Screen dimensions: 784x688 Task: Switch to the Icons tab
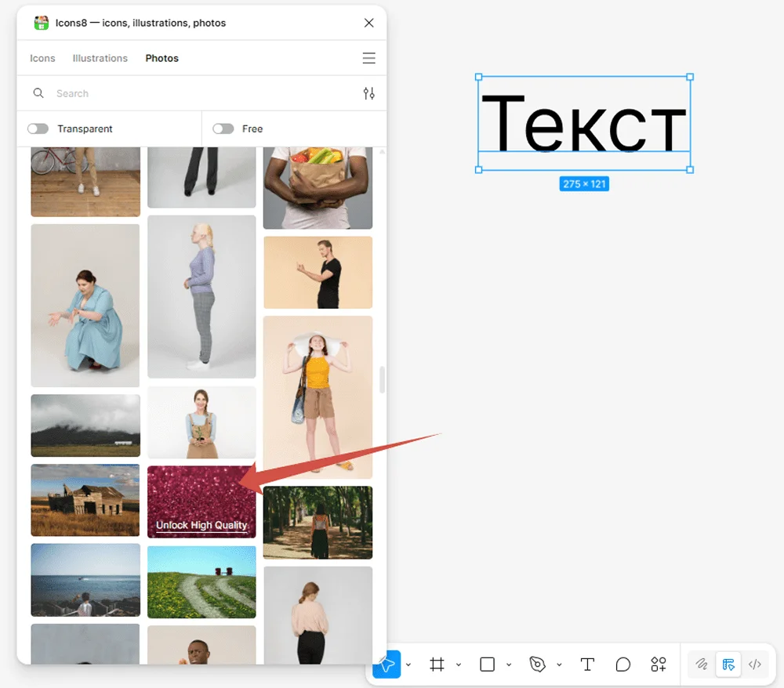pyautogui.click(x=42, y=58)
